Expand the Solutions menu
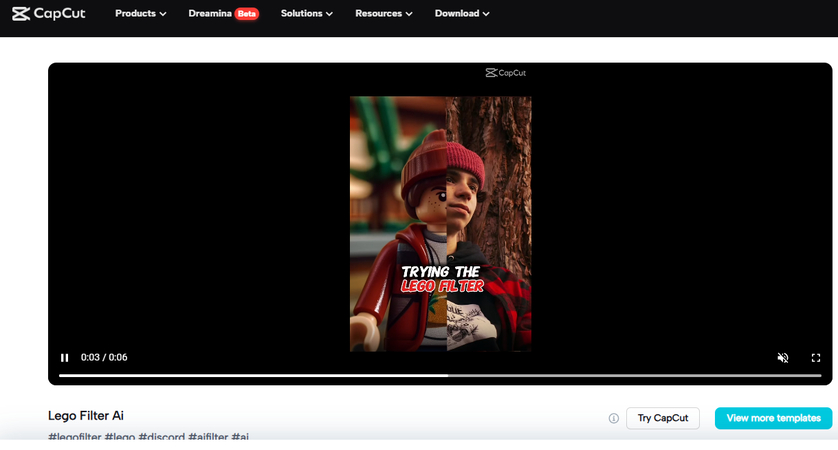Image resolution: width=838 pixels, height=450 pixels. pos(307,13)
